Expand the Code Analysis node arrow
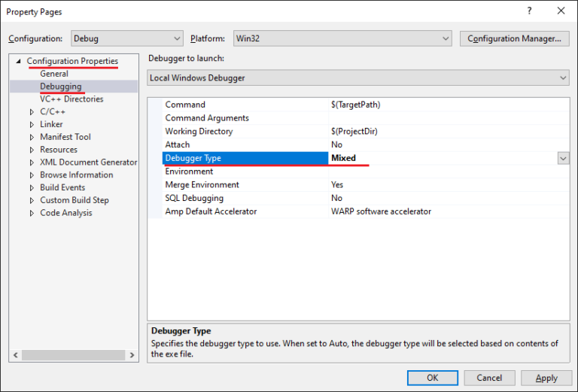The image size is (578, 392). 32,213
